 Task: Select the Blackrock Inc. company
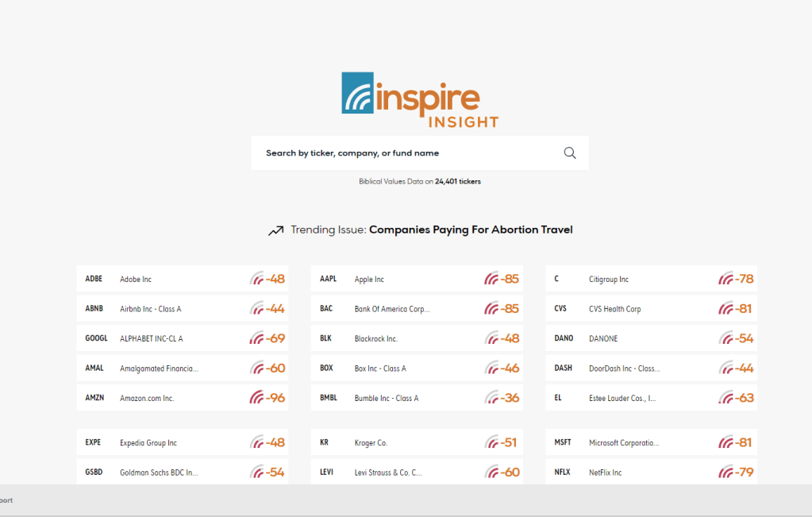tap(375, 338)
